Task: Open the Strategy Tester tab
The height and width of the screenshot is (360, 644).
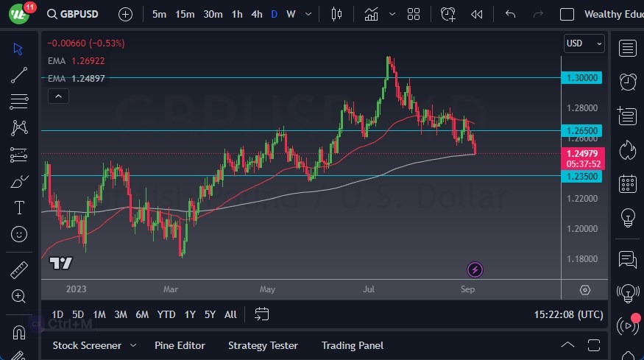Action: 263,345
